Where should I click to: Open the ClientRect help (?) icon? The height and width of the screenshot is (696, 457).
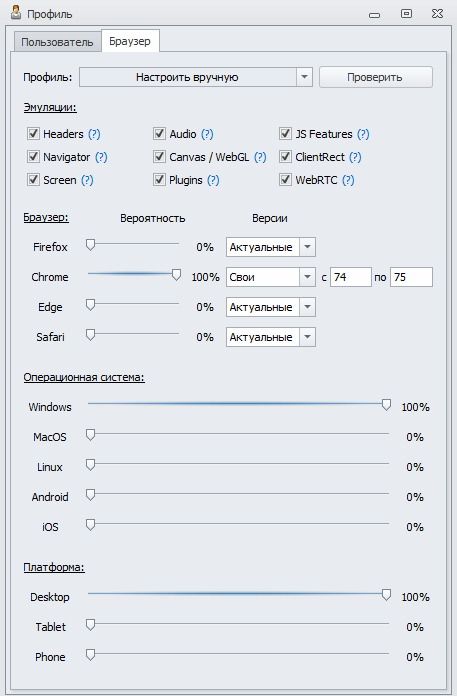tap(355, 157)
